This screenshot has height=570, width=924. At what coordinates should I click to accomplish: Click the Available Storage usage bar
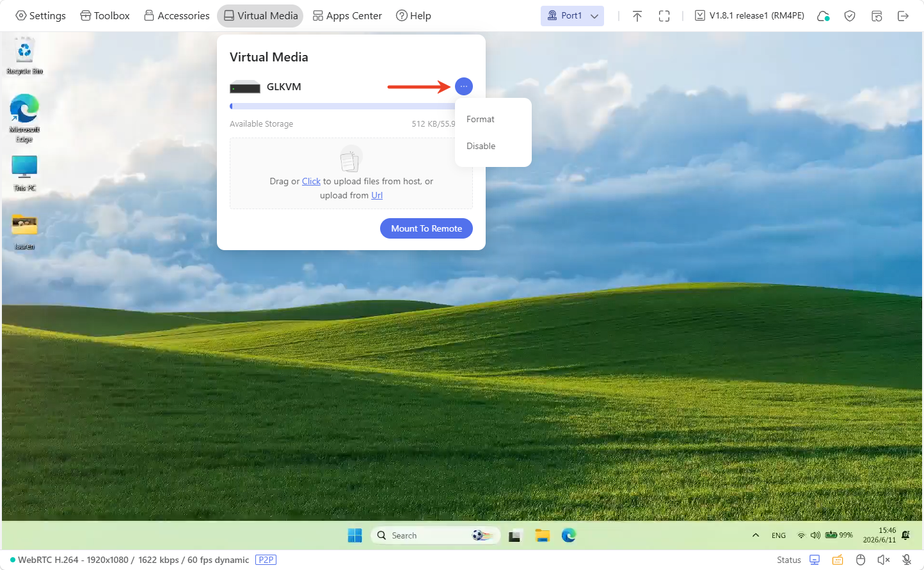tap(342, 106)
